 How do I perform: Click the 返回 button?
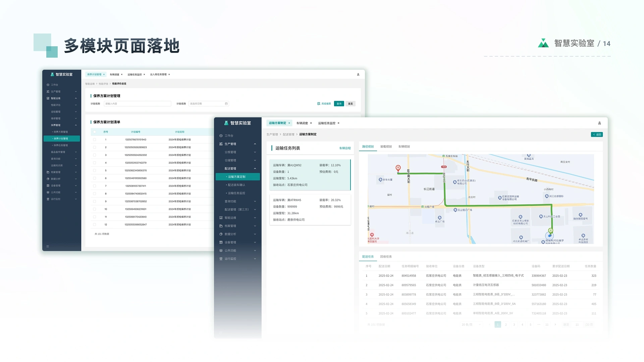coord(597,134)
